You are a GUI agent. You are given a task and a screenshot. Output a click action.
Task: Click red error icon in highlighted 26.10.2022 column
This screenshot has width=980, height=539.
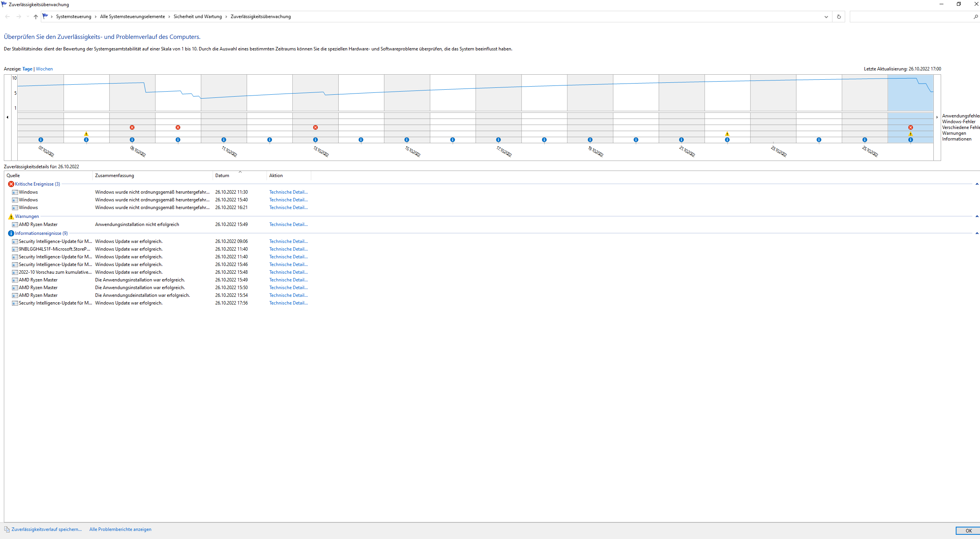(911, 127)
